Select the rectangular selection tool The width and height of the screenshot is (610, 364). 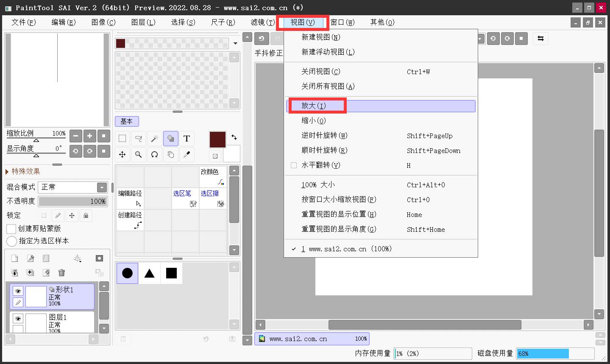point(123,139)
